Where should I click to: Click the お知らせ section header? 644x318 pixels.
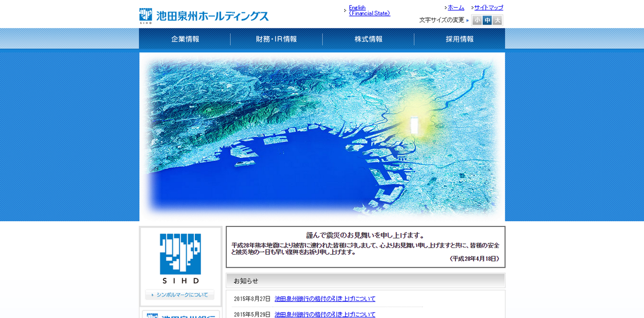tap(365, 280)
